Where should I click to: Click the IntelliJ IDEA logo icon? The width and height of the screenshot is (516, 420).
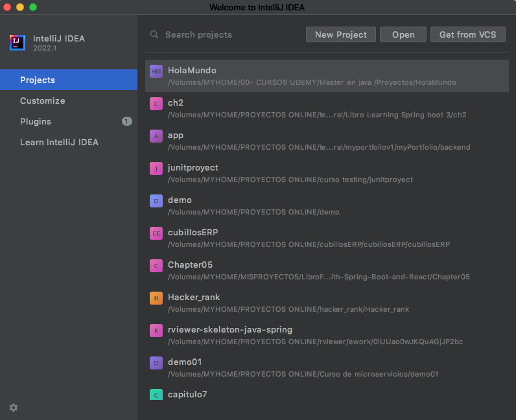18,43
